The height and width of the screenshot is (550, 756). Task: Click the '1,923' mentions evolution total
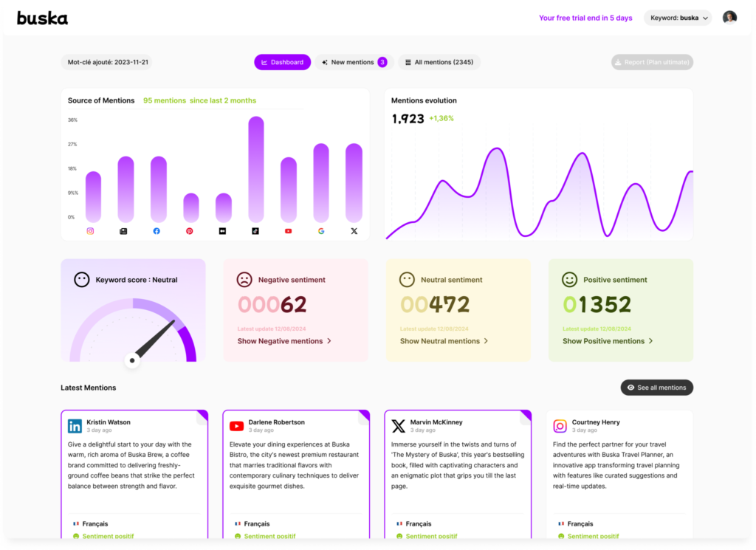click(408, 119)
